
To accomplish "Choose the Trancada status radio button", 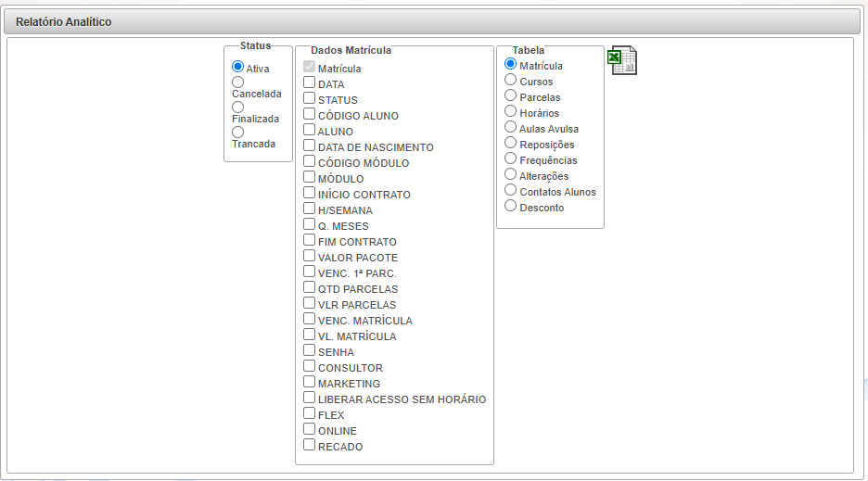I will (x=237, y=133).
